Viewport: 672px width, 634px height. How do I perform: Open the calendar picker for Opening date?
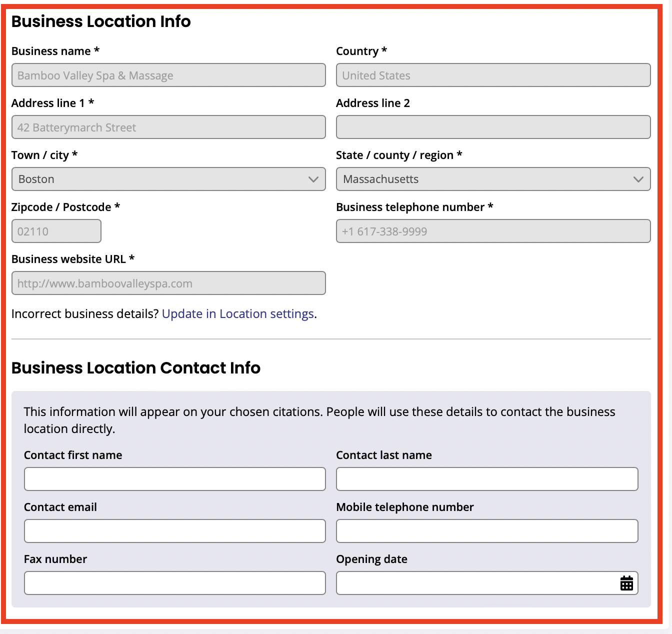[x=626, y=583]
